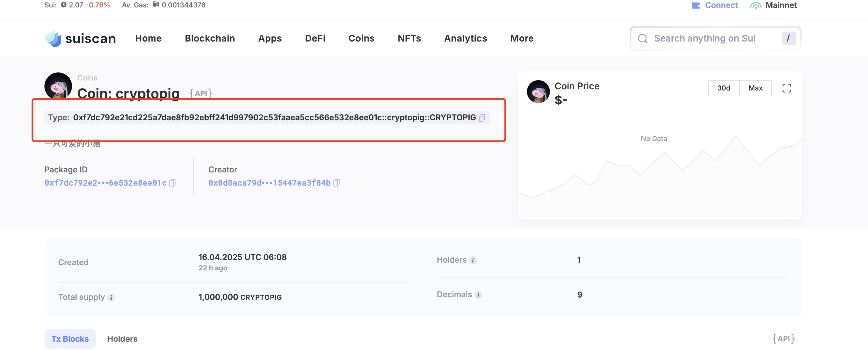The width and height of the screenshot is (868, 350).
Task: Expand the Coin Price chart fullscreen
Action: pos(787,88)
